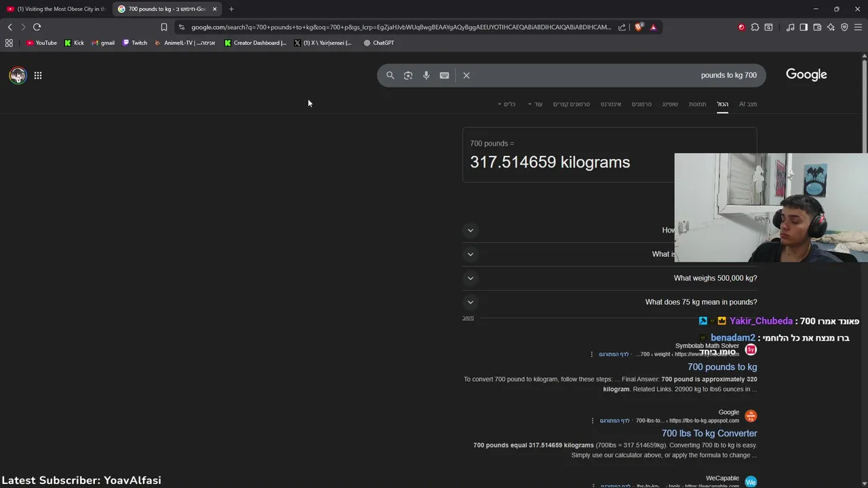The height and width of the screenshot is (488, 868).
Task: Open Brave Rewards triangle icon
Action: [x=653, y=27]
